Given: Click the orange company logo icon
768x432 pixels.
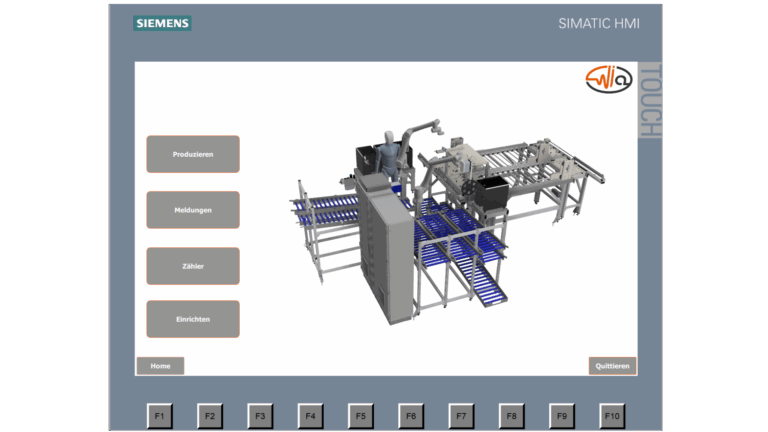Looking at the screenshot, I should coord(608,80).
